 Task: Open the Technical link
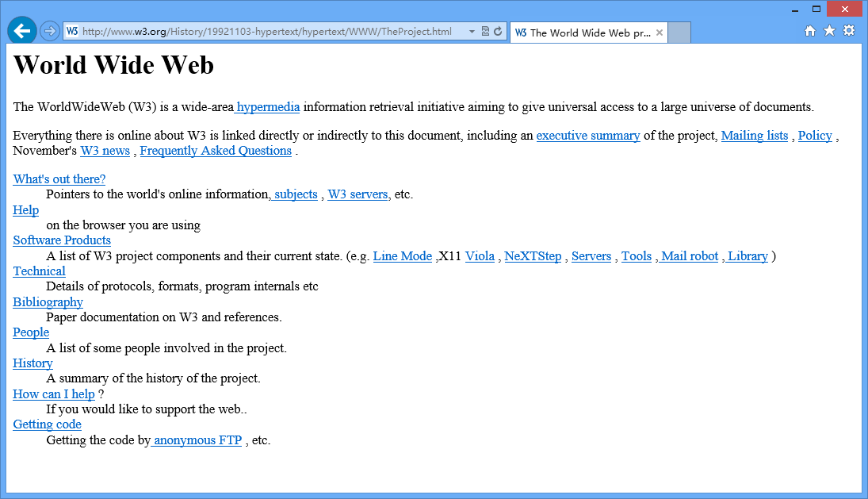[x=40, y=271]
